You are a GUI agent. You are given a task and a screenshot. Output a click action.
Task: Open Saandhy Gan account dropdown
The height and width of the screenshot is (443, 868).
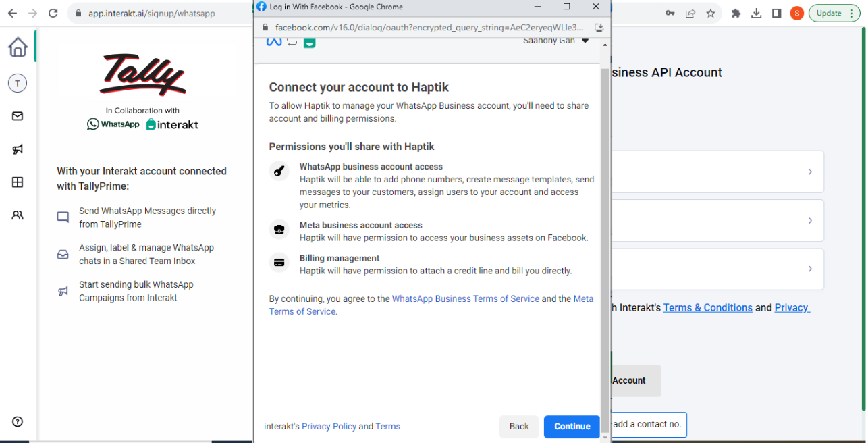tap(555, 41)
